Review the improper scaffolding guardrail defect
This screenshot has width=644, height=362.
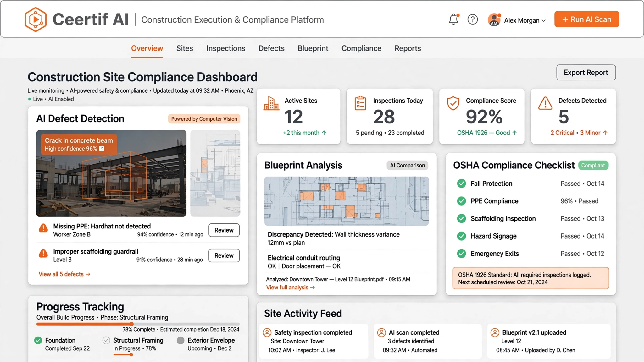point(224,255)
